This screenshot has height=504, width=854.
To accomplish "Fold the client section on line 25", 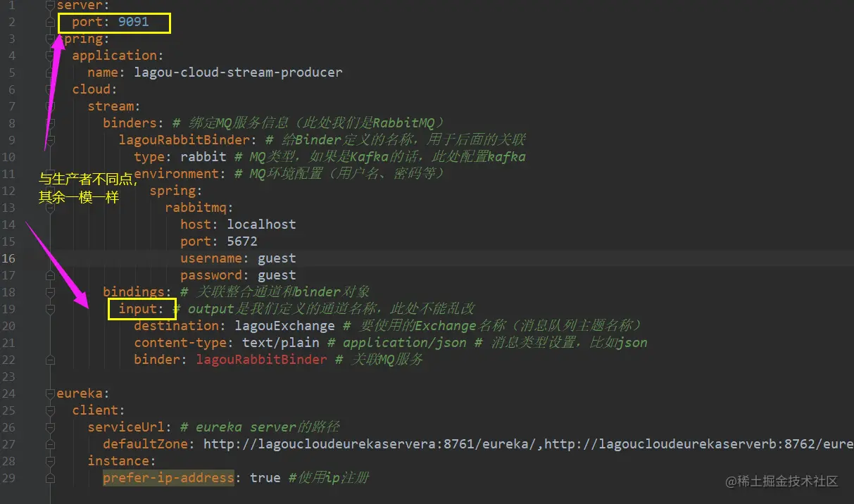I will (49, 410).
